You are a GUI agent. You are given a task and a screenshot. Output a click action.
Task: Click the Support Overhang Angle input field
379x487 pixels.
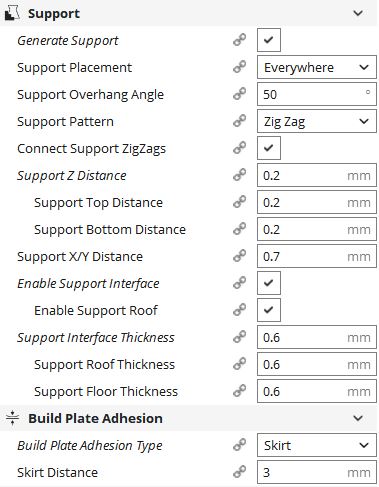click(x=317, y=94)
